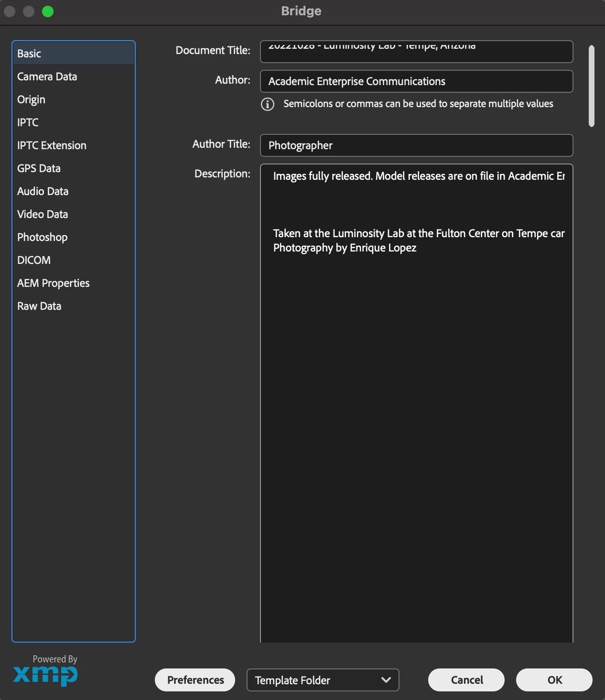Select the Basic category

(x=74, y=53)
